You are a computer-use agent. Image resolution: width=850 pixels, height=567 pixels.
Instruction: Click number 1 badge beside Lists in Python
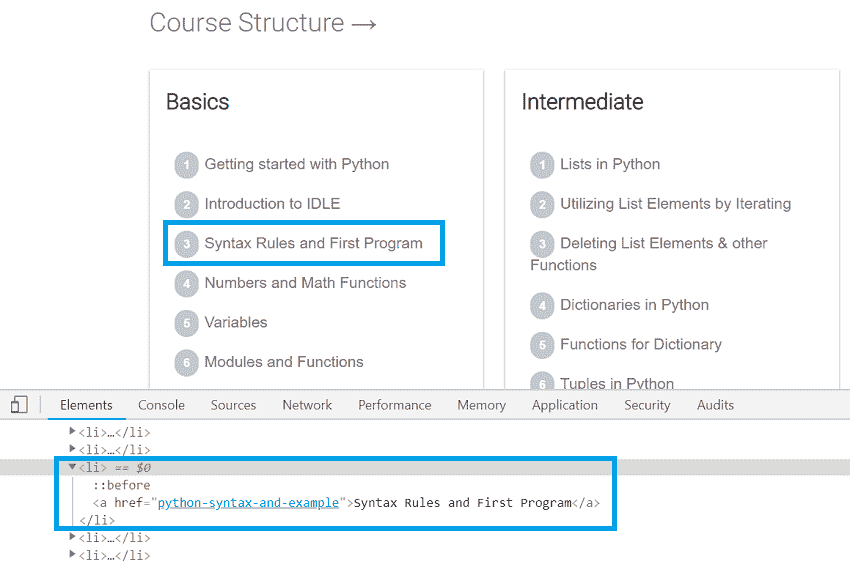[542, 165]
